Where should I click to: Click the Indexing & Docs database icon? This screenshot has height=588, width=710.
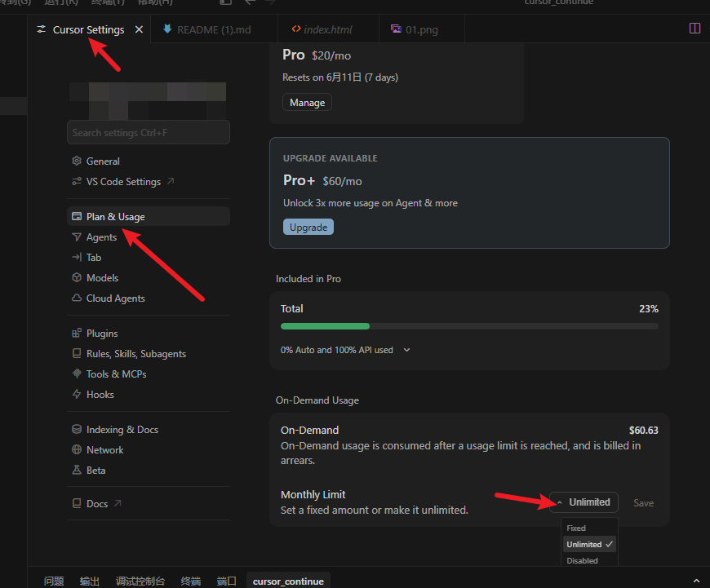point(77,429)
